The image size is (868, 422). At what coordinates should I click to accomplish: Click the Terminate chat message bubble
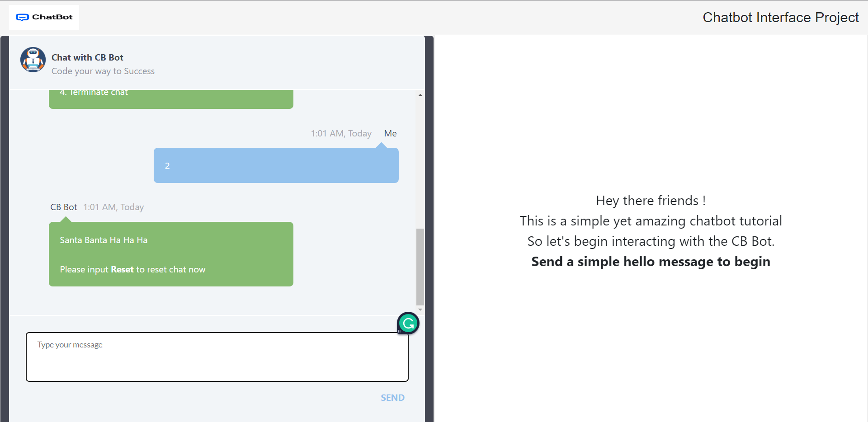tap(171, 98)
